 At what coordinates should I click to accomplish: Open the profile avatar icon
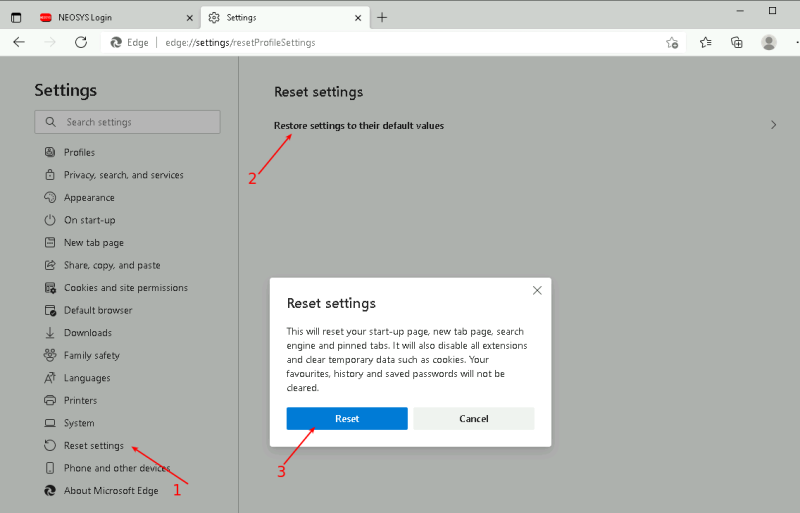pos(769,42)
